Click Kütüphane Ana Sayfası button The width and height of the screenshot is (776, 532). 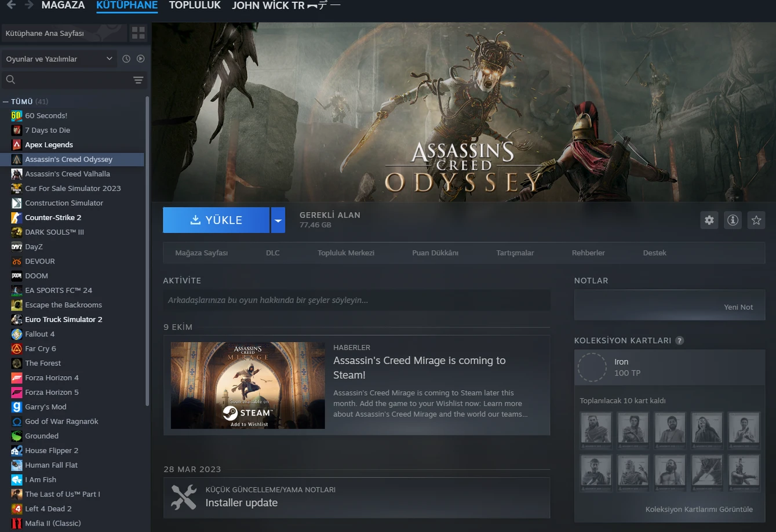pyautogui.click(x=64, y=34)
